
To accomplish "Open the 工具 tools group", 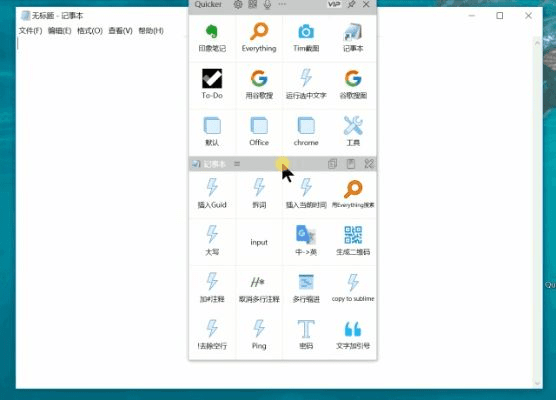I will 353,132.
